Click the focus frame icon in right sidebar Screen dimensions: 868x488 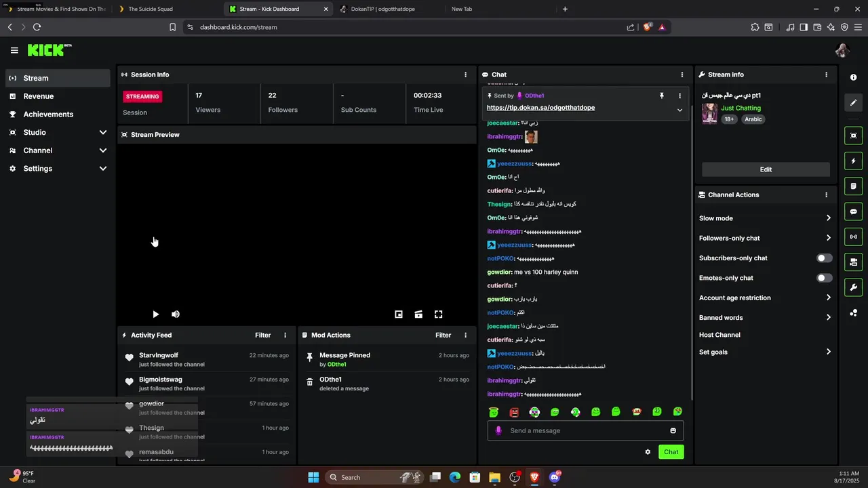coord(853,136)
